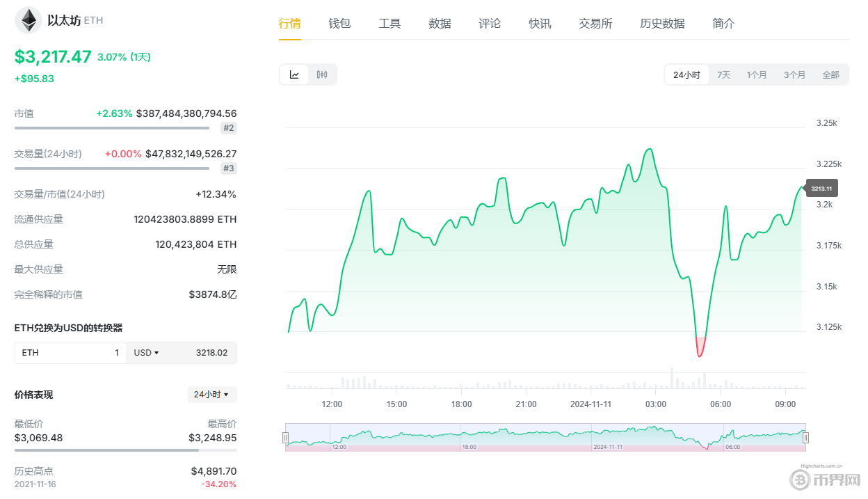Screen dimensions: 868x499
Task: Click the #3 volume rank badge
Action: tap(229, 168)
